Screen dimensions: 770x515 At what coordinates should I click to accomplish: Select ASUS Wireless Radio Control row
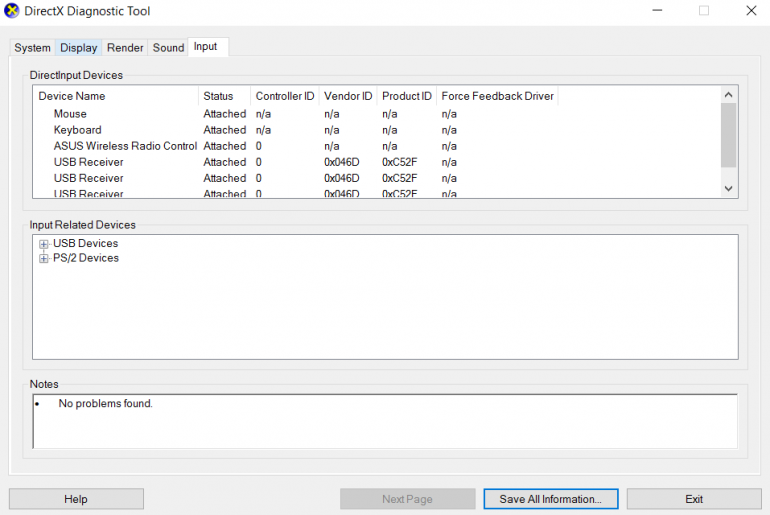[125, 146]
